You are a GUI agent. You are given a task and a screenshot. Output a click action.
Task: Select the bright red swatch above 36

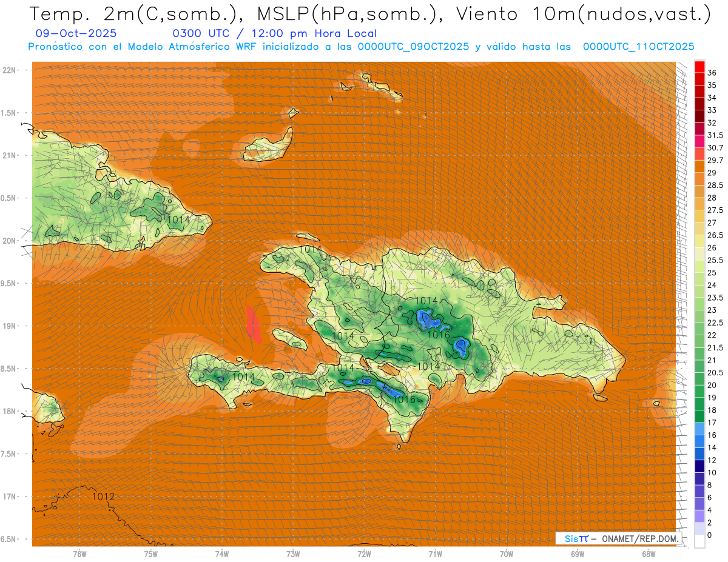click(699, 66)
